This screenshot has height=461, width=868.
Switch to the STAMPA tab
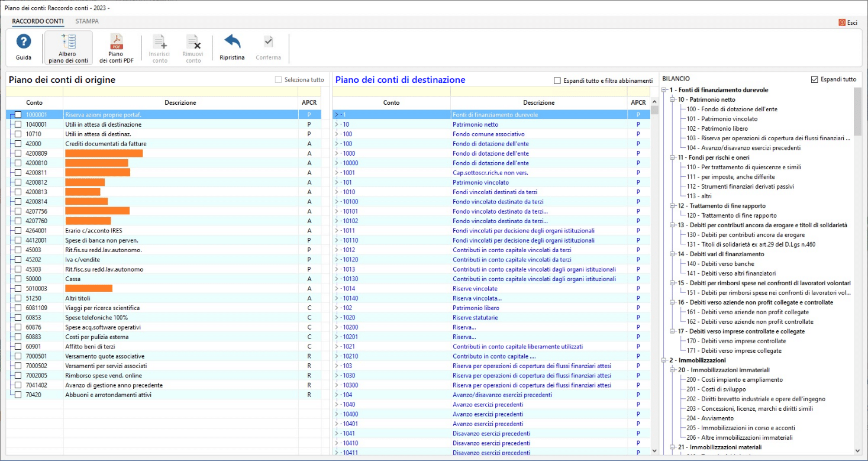click(87, 21)
